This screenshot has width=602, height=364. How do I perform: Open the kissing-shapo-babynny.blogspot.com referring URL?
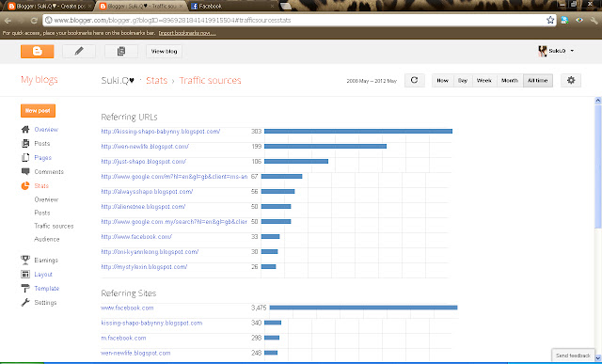(161, 132)
